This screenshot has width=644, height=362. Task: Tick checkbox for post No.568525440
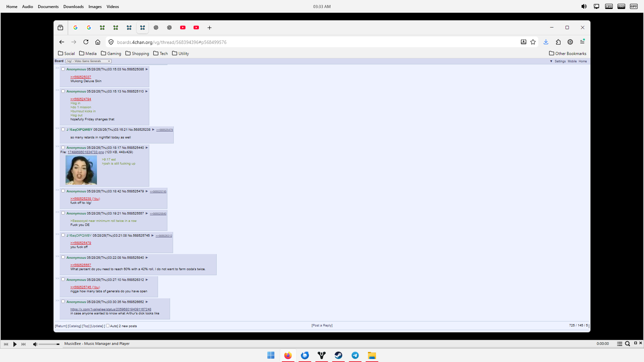[63, 147]
